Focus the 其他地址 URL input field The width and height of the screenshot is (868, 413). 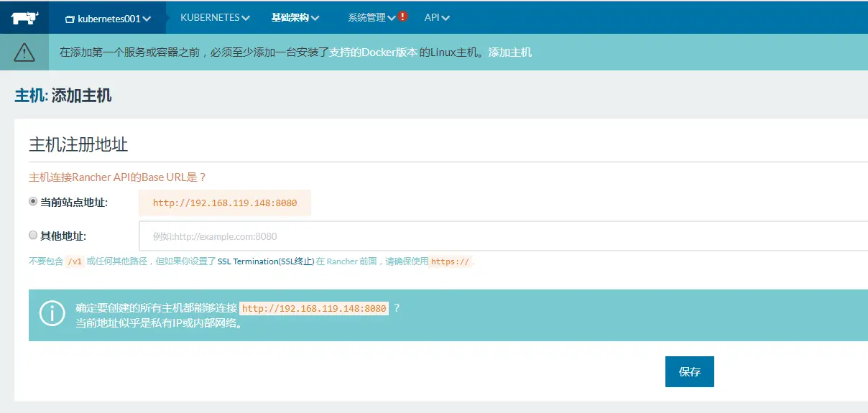[x=503, y=236]
